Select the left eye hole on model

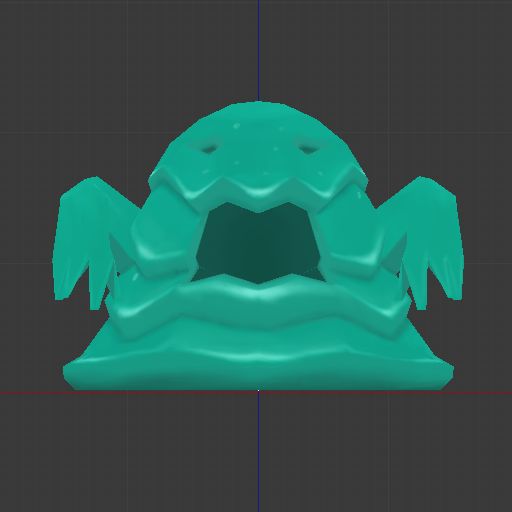[209, 148]
